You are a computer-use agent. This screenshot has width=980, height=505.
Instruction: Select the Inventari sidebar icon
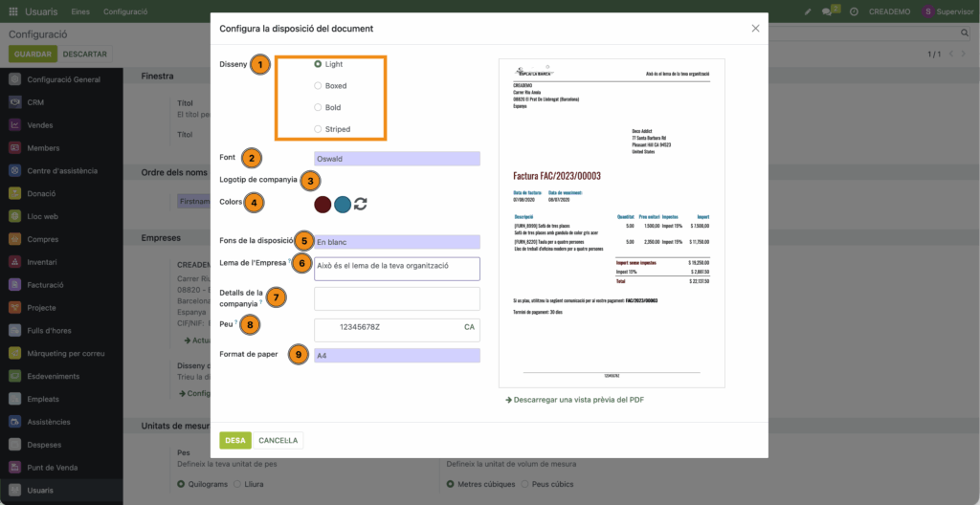15,262
